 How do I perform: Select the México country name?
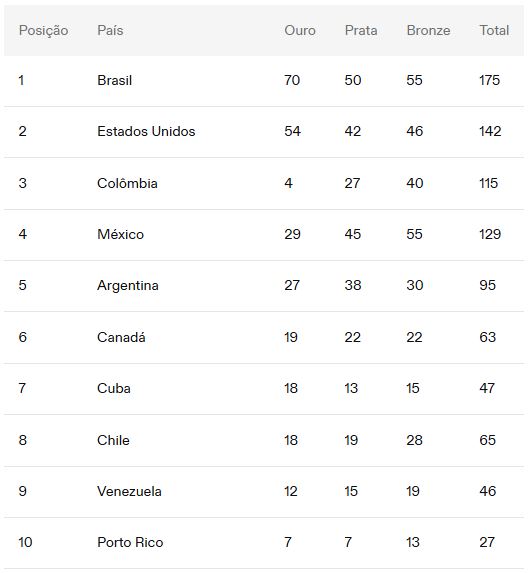[x=121, y=234]
